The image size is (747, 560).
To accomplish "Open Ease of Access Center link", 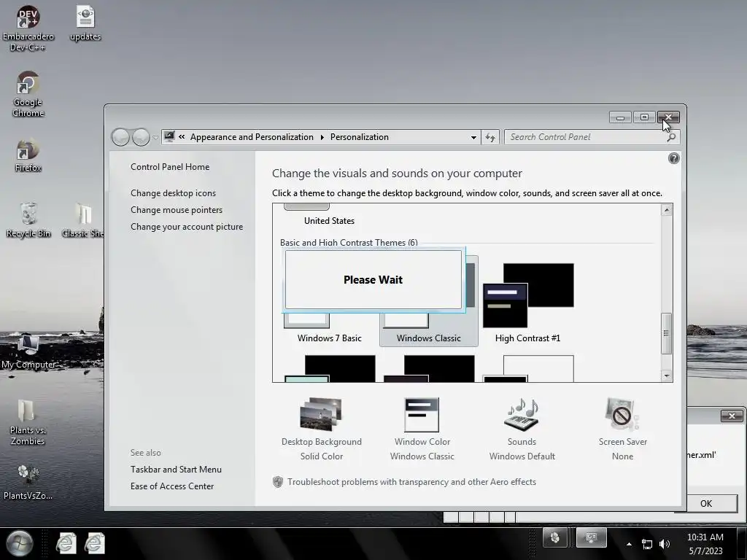I will pos(172,486).
